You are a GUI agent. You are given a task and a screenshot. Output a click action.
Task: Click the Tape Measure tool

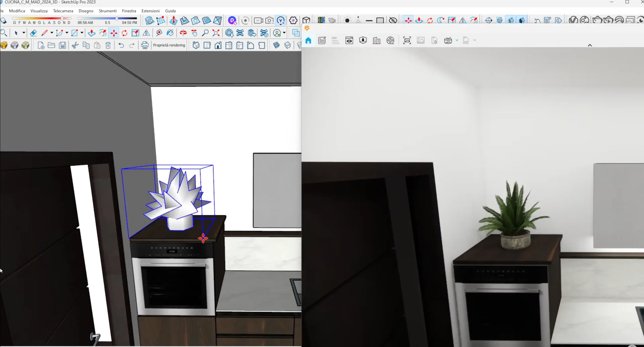pyautogui.click(x=159, y=33)
